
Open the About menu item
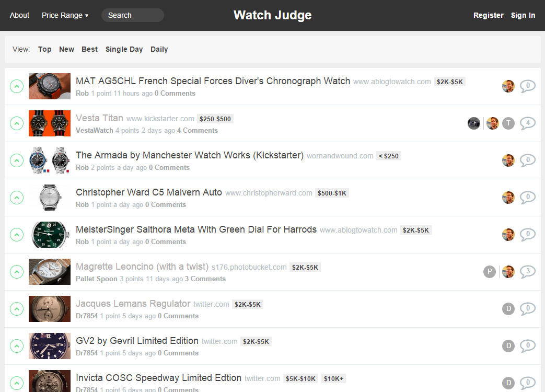[x=19, y=15]
